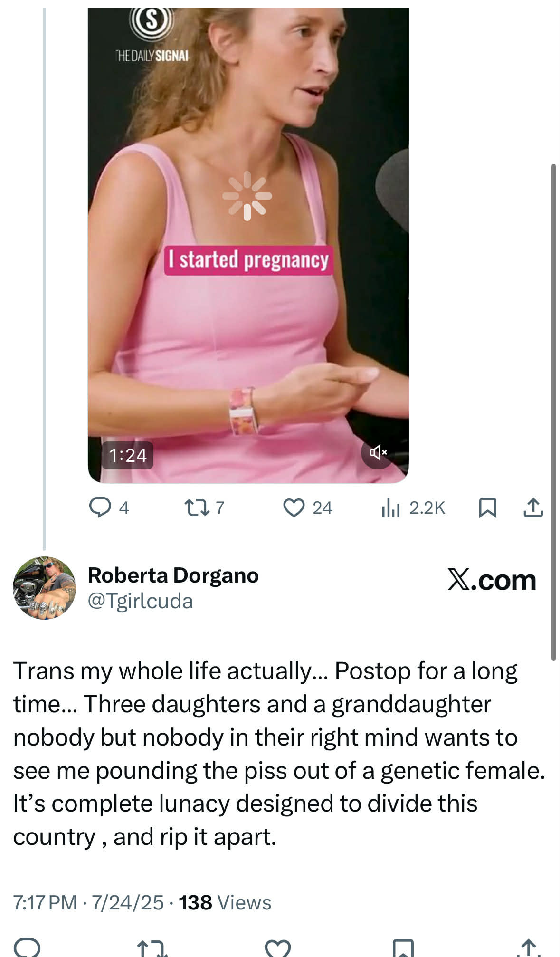View analytics for the 2.2K views post
Screen dimensions: 560x957
point(413,508)
